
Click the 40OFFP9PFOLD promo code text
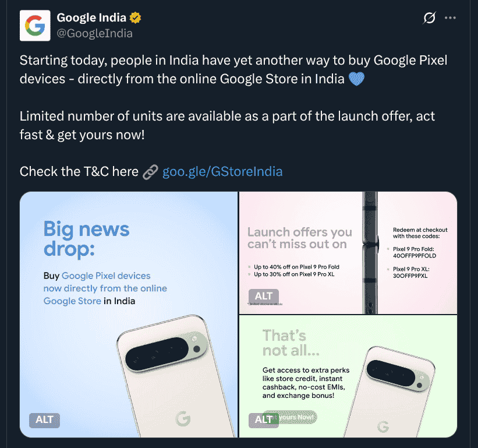[x=415, y=256]
